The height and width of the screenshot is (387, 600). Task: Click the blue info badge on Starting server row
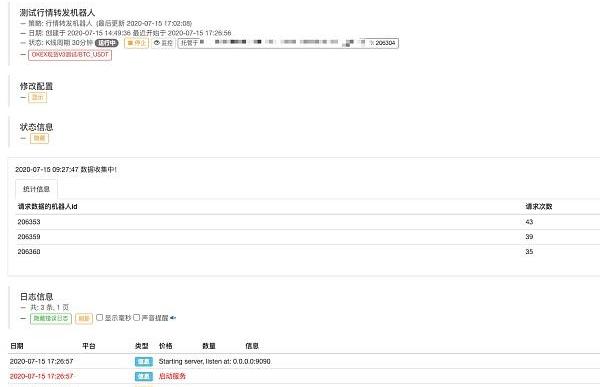pyautogui.click(x=143, y=362)
